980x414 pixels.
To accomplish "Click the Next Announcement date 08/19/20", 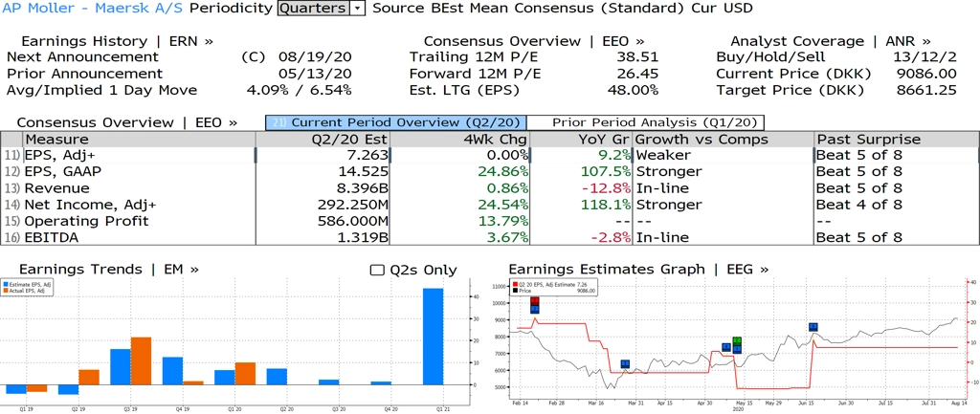I will point(315,57).
